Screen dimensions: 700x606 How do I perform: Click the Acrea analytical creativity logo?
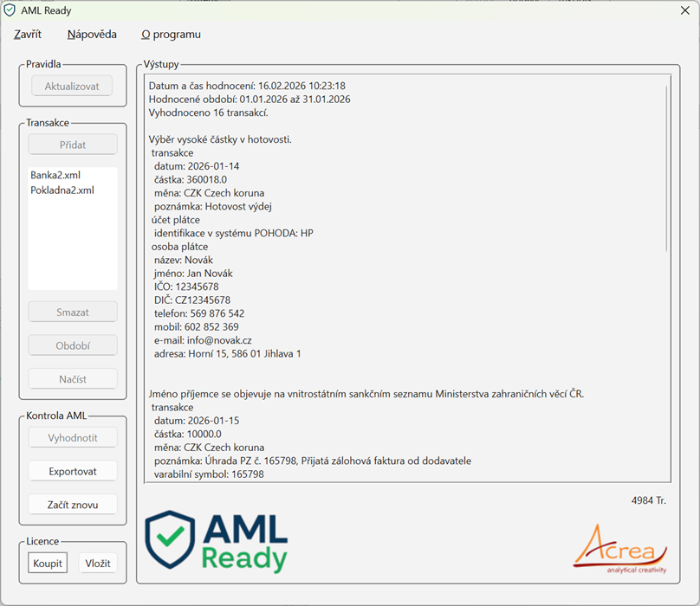tap(619, 547)
